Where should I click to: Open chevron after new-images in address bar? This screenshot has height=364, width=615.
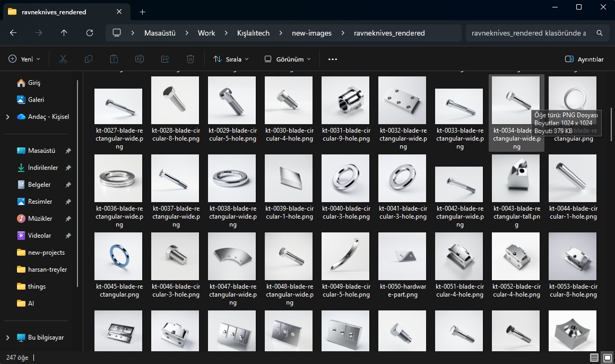point(343,33)
